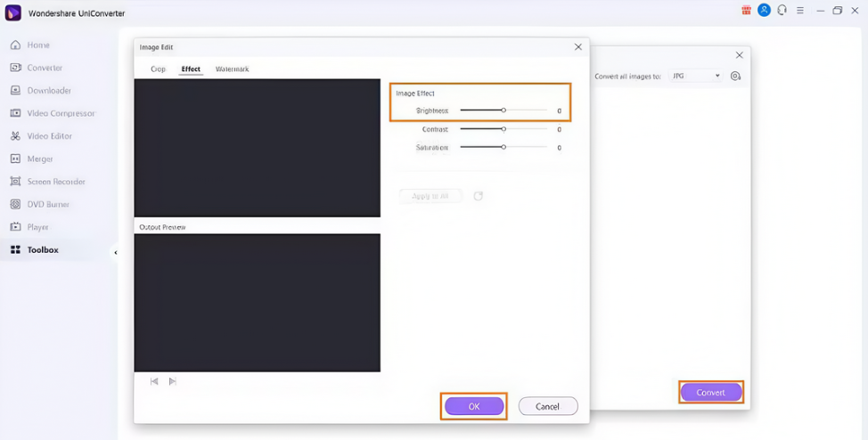Open the hamburger menu icon

pyautogui.click(x=800, y=10)
